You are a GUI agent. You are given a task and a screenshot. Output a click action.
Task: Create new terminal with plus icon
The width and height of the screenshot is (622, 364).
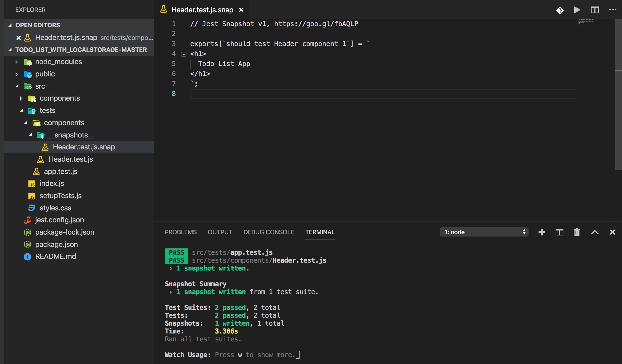click(x=542, y=232)
